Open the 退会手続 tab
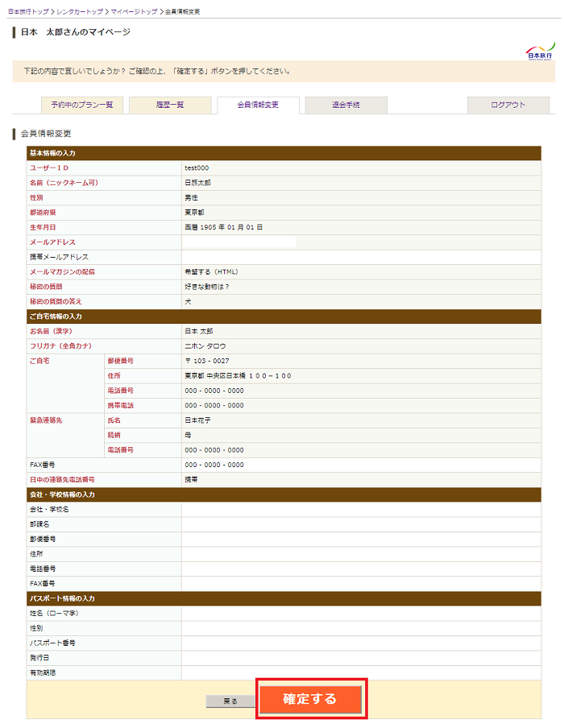The height and width of the screenshot is (728, 564). (346, 105)
